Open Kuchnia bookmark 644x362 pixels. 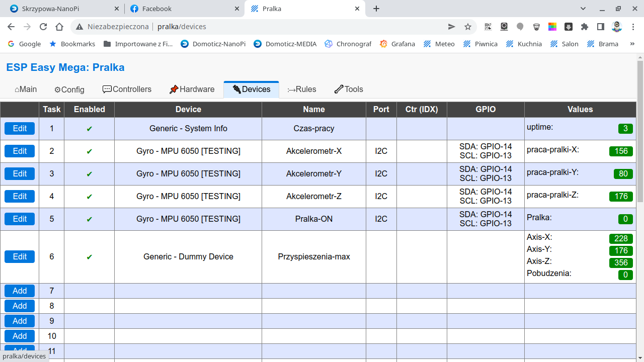point(524,44)
